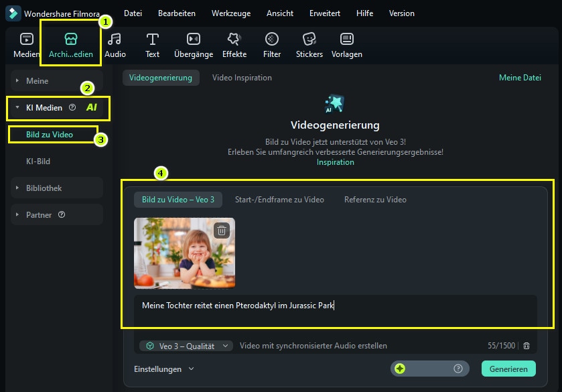Image resolution: width=562 pixels, height=392 pixels.
Task: Click the uploaded child photo thumbnail
Action: click(185, 253)
